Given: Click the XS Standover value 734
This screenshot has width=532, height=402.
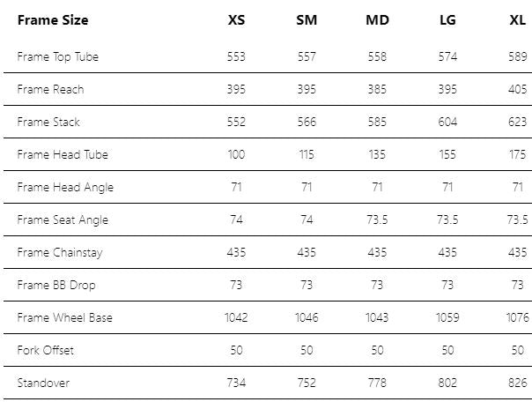Looking at the screenshot, I should pos(236,383).
